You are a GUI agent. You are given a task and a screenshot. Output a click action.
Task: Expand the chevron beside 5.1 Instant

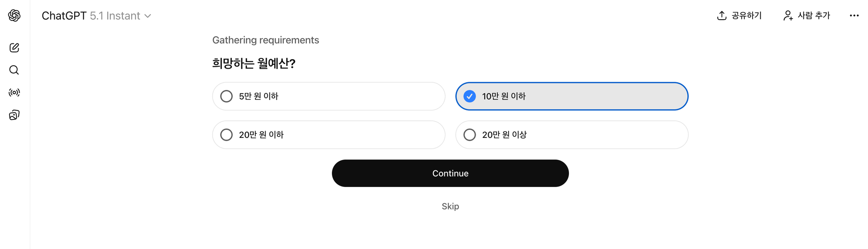click(x=148, y=16)
